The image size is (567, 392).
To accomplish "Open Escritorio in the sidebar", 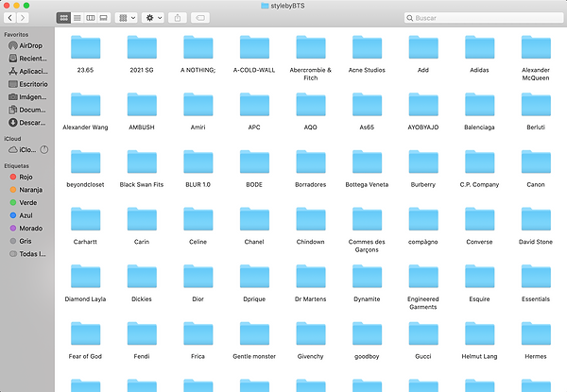I will (27, 84).
